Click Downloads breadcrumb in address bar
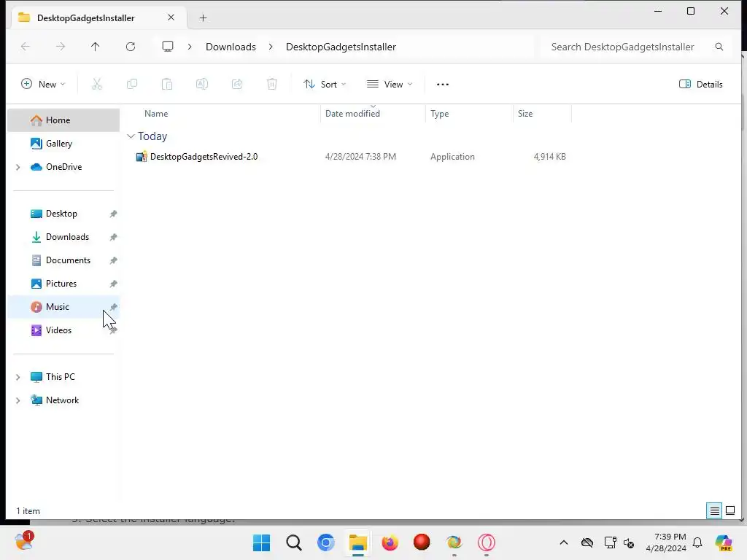The image size is (747, 560). (231, 47)
